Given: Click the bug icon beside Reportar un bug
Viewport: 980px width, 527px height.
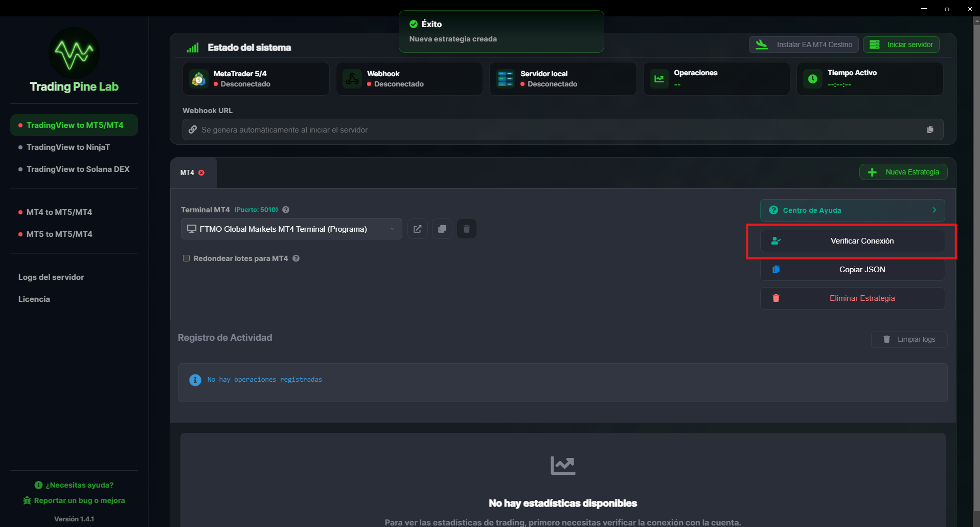Looking at the screenshot, I should 26,500.
